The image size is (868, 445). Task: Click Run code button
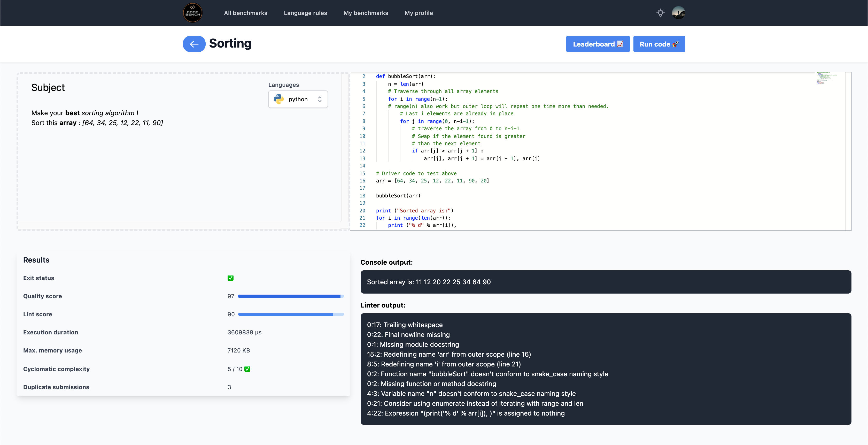click(x=659, y=44)
